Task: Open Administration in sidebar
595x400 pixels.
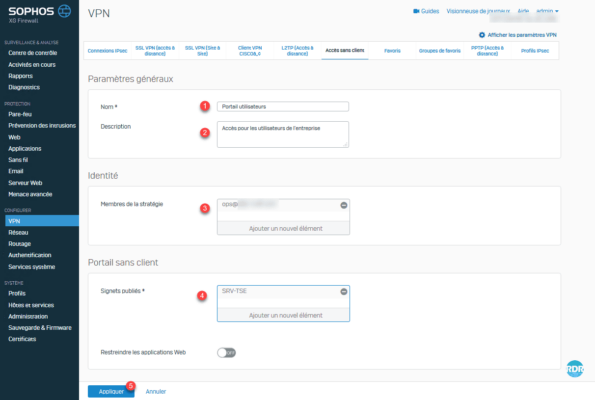Action: tap(28, 317)
